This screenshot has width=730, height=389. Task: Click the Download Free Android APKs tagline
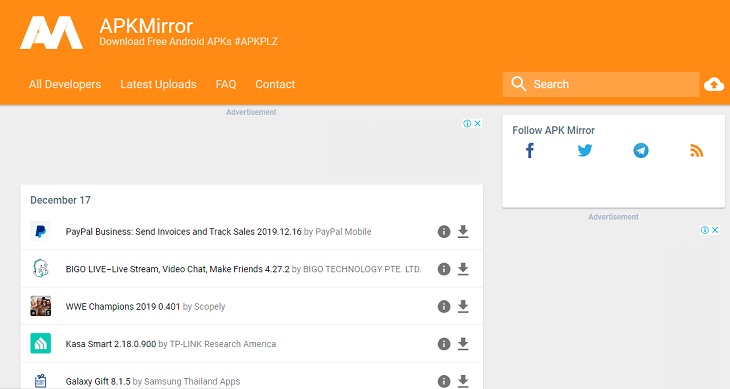click(189, 41)
